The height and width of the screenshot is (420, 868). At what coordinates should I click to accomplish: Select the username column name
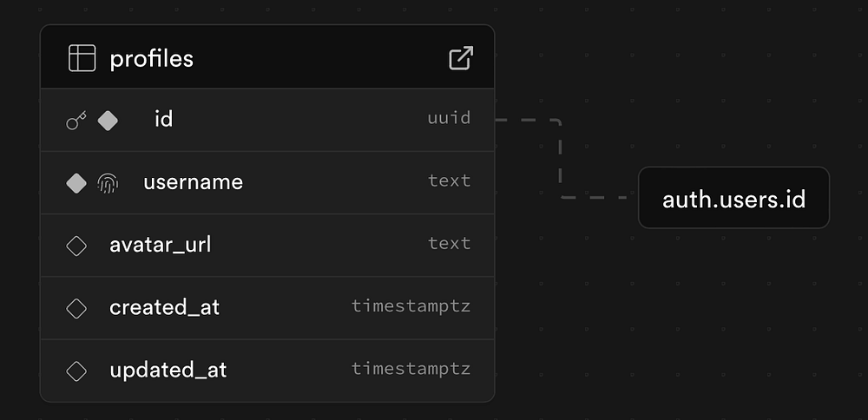pos(193,182)
